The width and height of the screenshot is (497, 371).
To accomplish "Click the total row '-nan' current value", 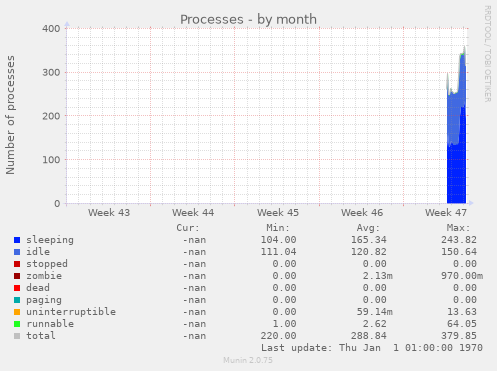I will pyautogui.click(x=194, y=336).
